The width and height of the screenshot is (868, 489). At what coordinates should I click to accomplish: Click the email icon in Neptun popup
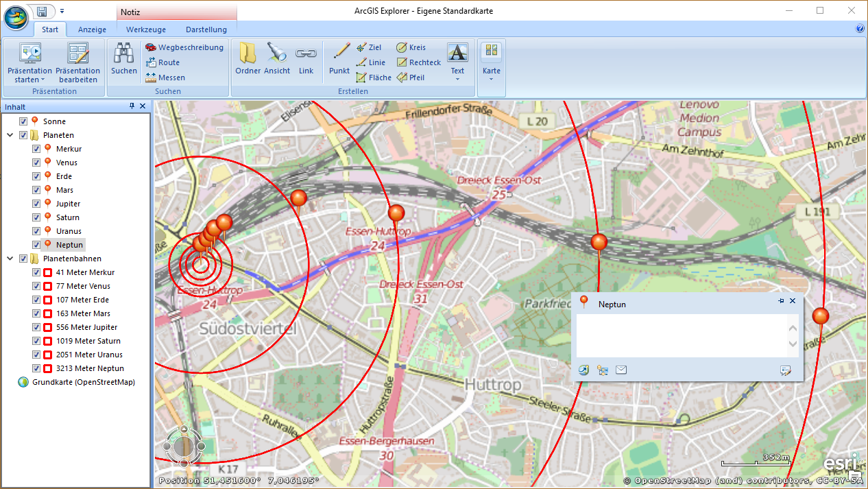(621, 370)
